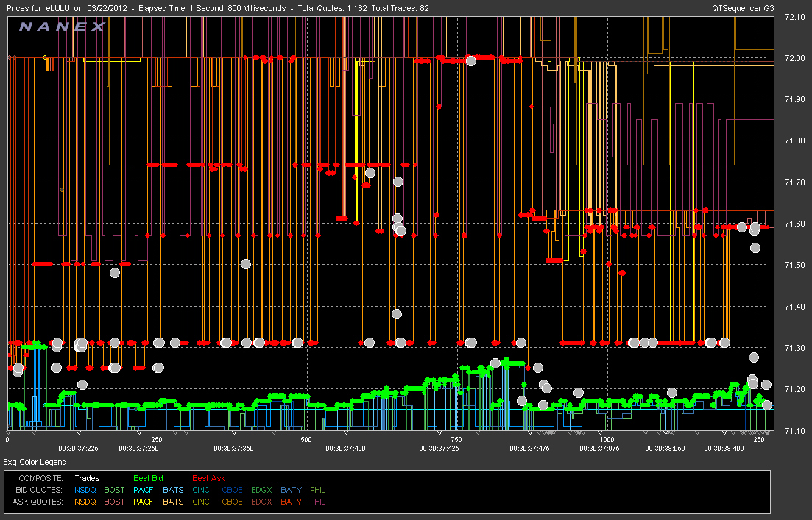Click the BID QUOTES: row label
The height and width of the screenshot is (520, 812).
[x=39, y=490]
